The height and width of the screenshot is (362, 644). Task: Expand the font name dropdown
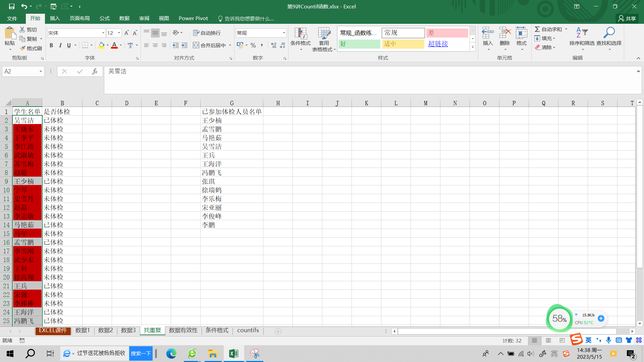point(103,33)
